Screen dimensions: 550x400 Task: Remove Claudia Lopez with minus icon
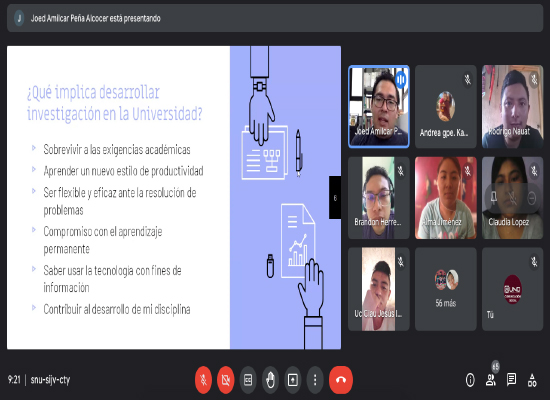(x=531, y=199)
